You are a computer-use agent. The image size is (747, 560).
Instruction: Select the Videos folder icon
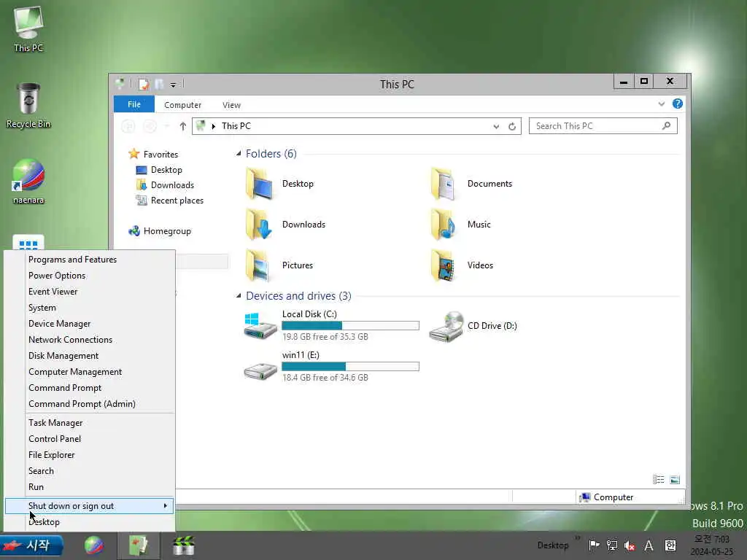(444, 265)
